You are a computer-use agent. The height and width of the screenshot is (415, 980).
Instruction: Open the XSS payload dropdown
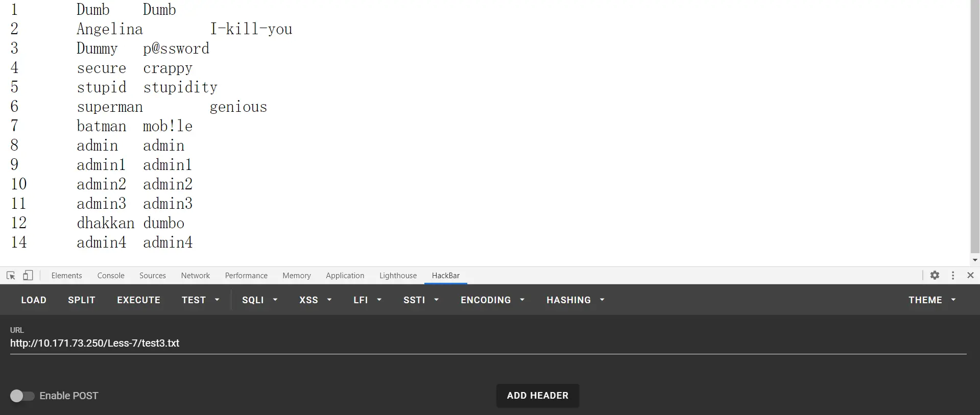(x=315, y=300)
